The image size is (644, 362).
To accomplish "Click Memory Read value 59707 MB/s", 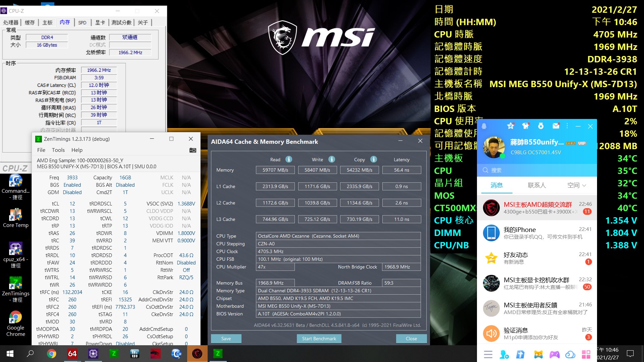I will click(275, 170).
